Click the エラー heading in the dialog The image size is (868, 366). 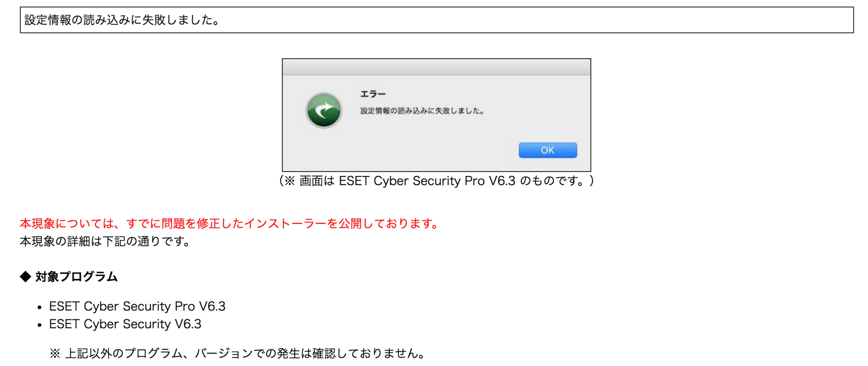point(373,94)
